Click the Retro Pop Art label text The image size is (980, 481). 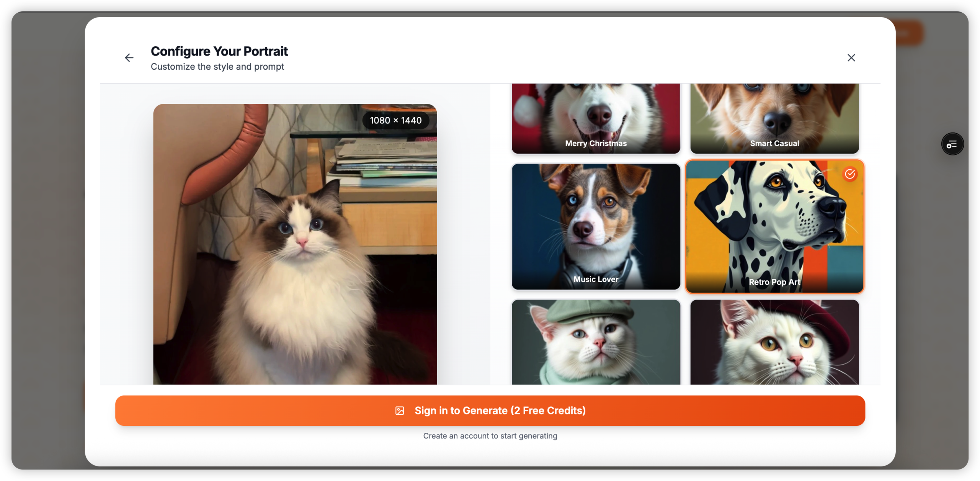coord(774,282)
